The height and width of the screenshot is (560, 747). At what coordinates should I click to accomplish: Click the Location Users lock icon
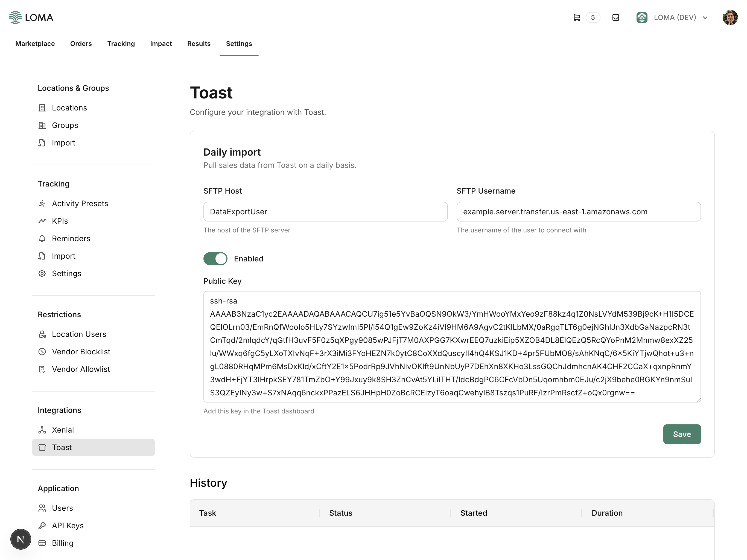pos(42,334)
